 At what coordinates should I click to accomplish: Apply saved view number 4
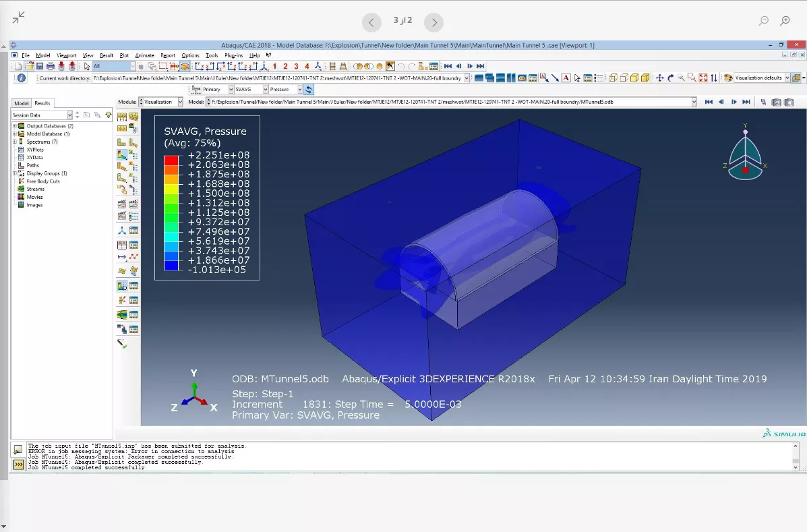(x=307, y=66)
